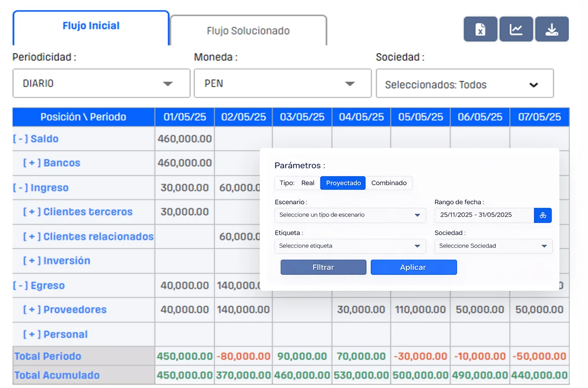The width and height of the screenshot is (588, 388).
Task: Click the Excel export icon button
Action: [x=480, y=30]
